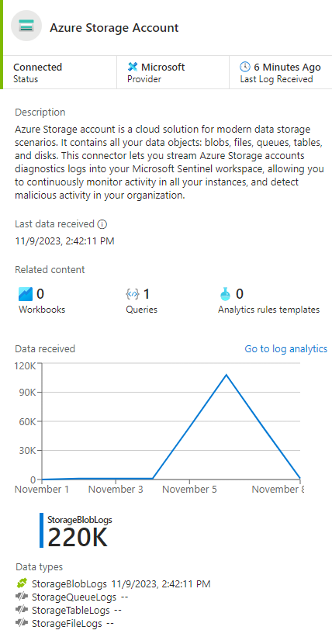Open the Go to log analytics link
Screen dimensions: 332x644
(286, 348)
